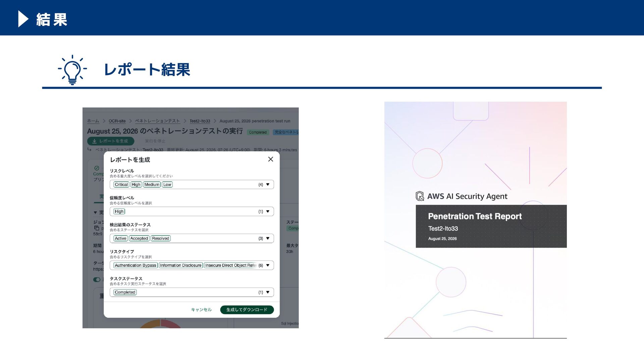Click the Sql Injection chart label
Screen dimensions: 644x362
290,323
